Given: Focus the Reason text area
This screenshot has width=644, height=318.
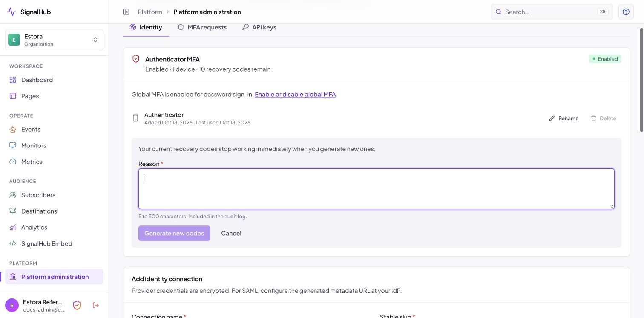Looking at the screenshot, I should click(377, 189).
